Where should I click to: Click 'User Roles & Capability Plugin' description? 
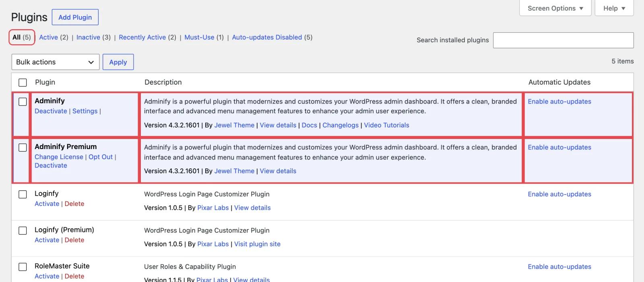point(190,267)
